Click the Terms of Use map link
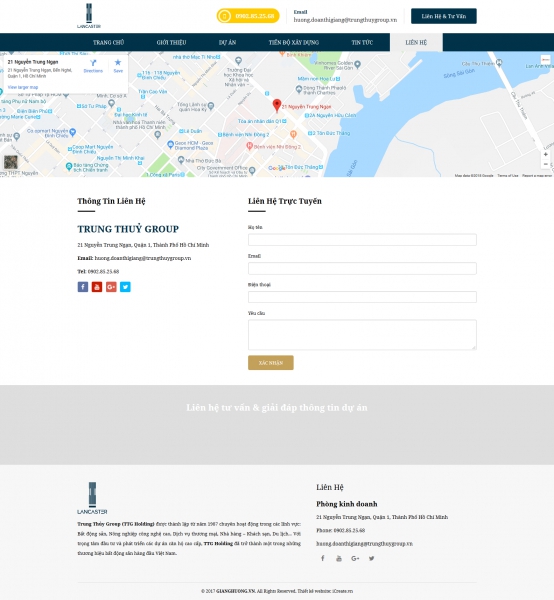Screen dimensions: 554x600 (x=508, y=175)
